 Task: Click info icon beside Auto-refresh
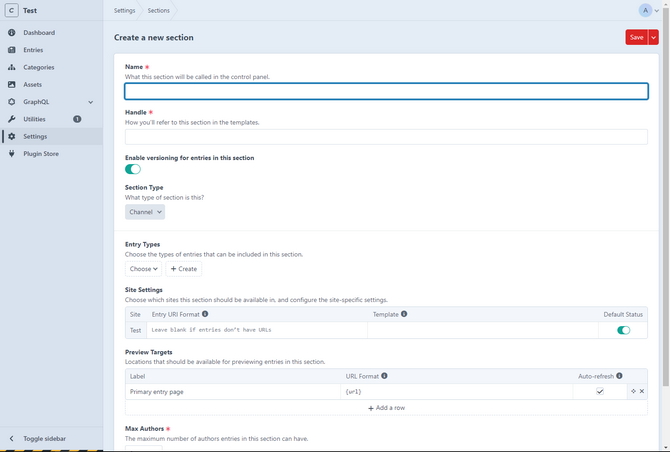620,376
